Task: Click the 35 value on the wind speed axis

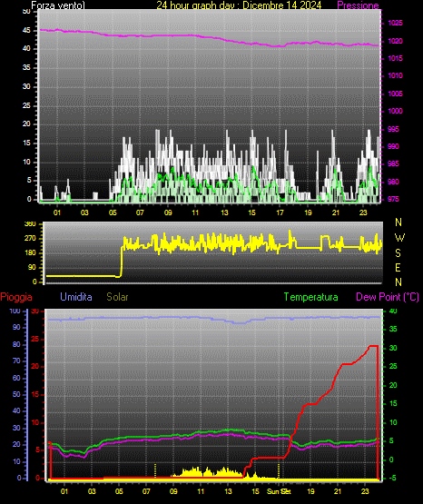Action: tap(26, 68)
